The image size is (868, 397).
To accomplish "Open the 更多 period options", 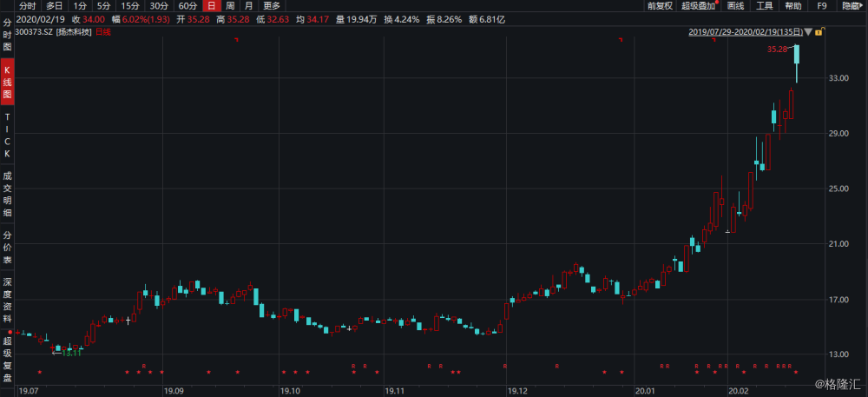I will [271, 6].
